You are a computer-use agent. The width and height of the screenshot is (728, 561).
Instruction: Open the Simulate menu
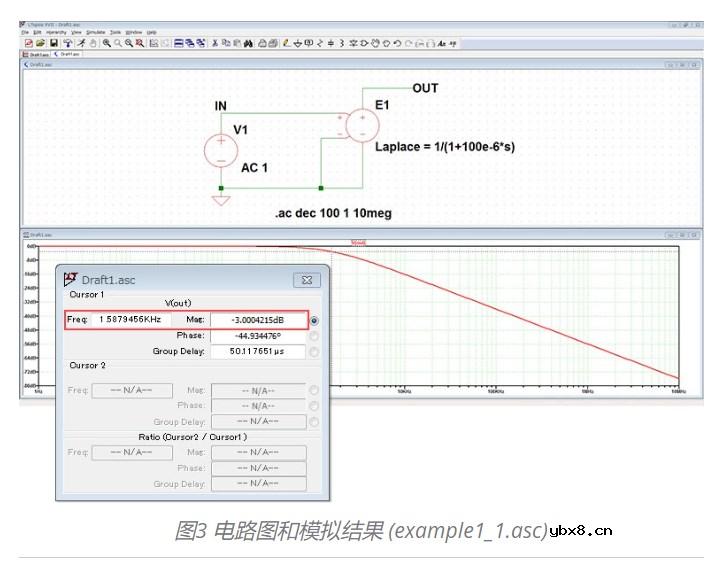[x=96, y=33]
